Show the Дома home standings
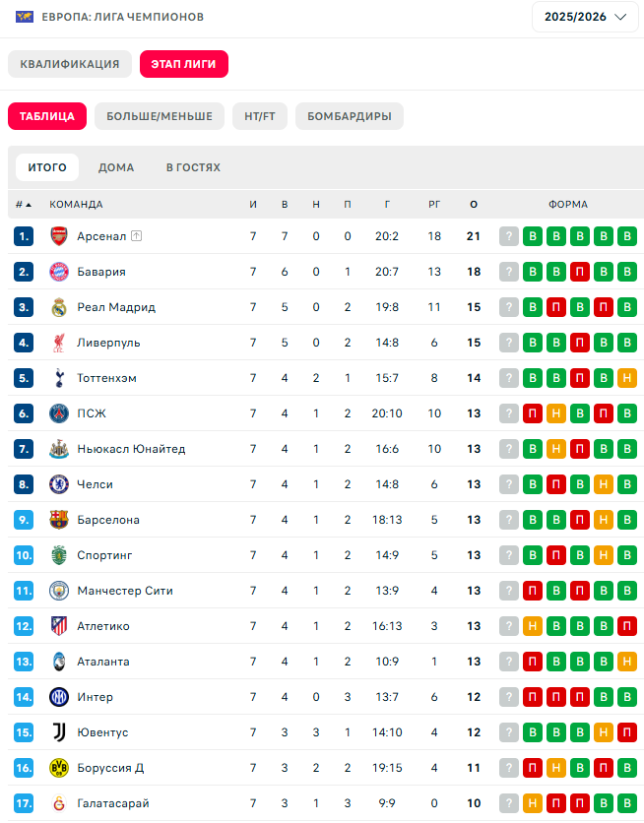644x823 pixels. point(116,167)
